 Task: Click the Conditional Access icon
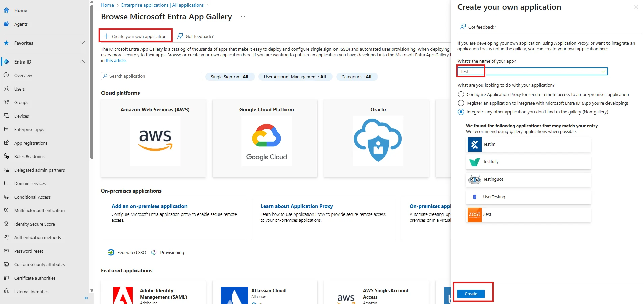pos(7,197)
